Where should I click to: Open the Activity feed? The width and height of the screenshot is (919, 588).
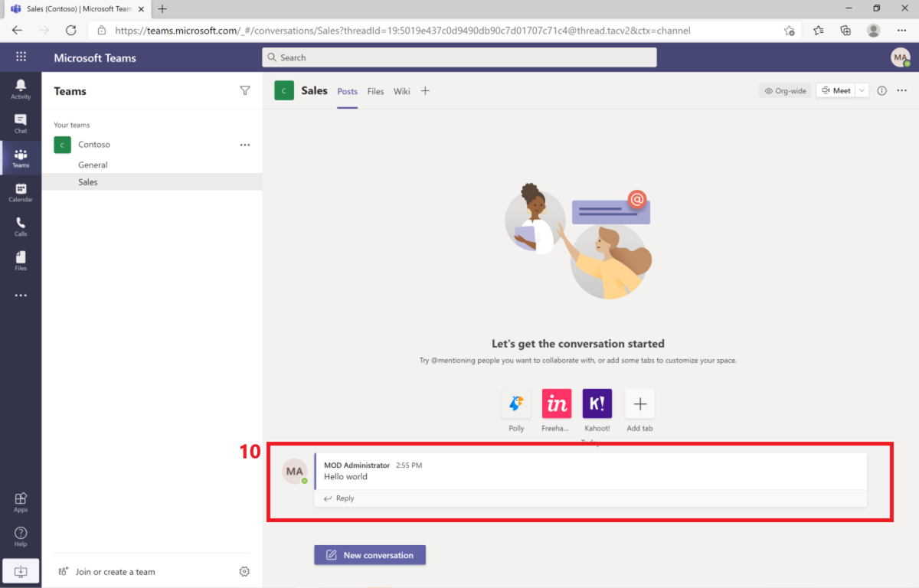pyautogui.click(x=21, y=88)
